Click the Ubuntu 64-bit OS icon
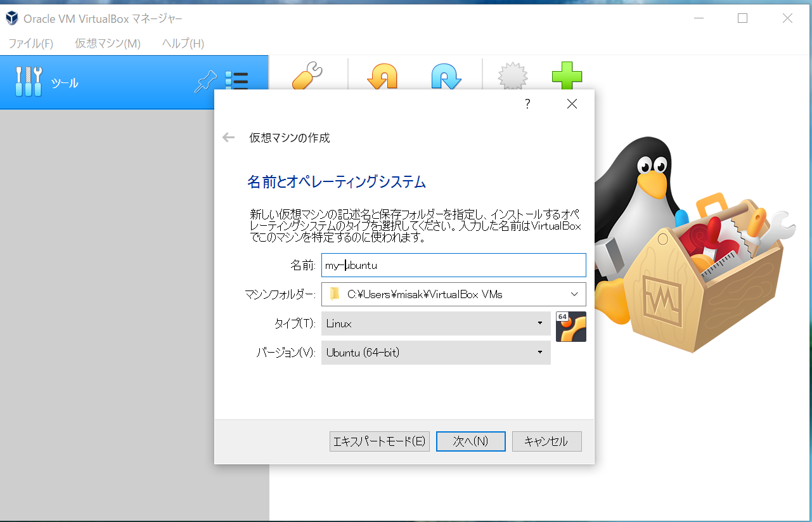The height and width of the screenshot is (522, 812). (571, 327)
